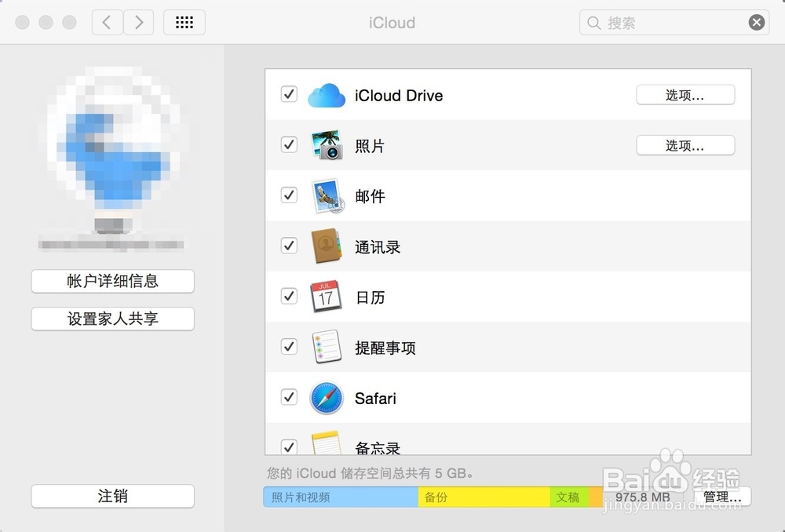Click the Photos app icon

coord(327,145)
